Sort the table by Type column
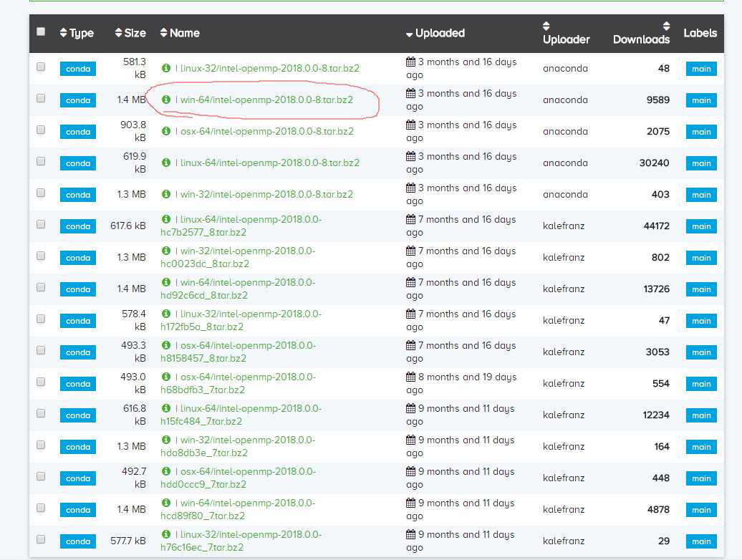This screenshot has height=560, width=742. [77, 33]
